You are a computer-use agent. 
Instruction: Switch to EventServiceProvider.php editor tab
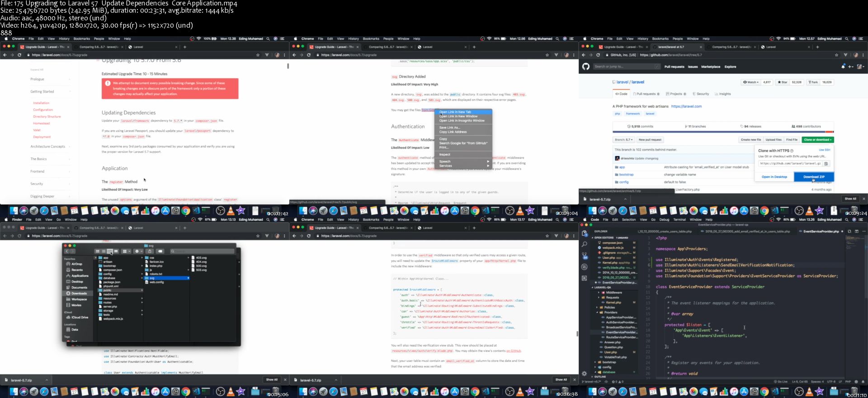[821, 231]
